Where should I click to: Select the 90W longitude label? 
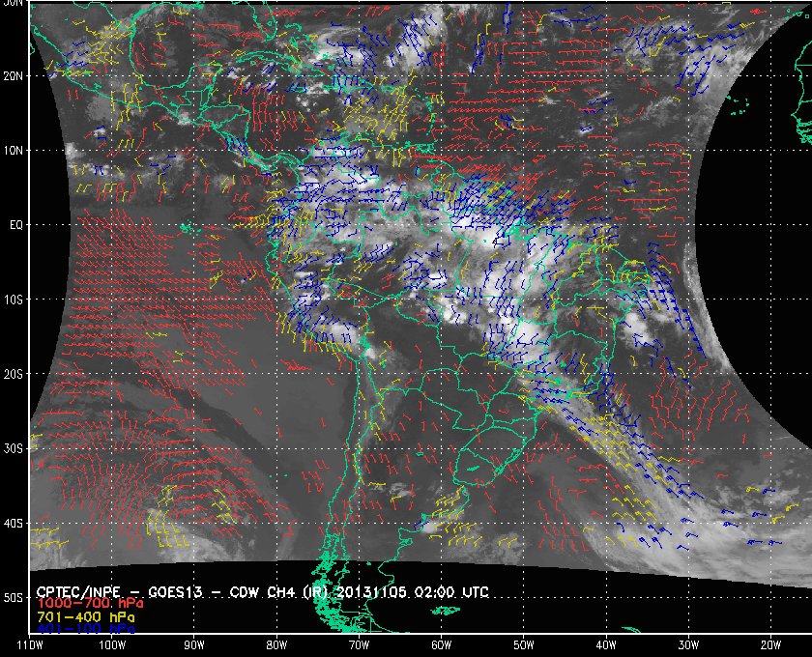click(194, 645)
